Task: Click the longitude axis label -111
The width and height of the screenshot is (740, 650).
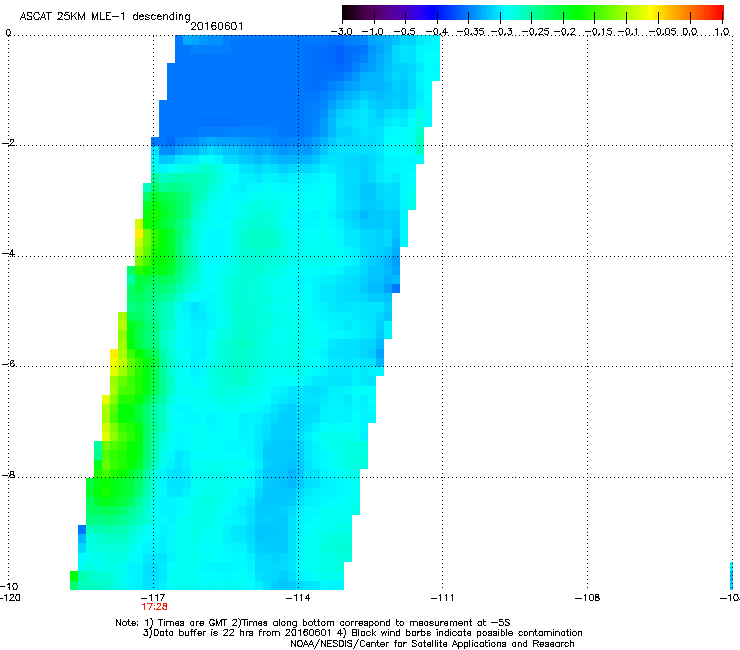Action: 442,598
